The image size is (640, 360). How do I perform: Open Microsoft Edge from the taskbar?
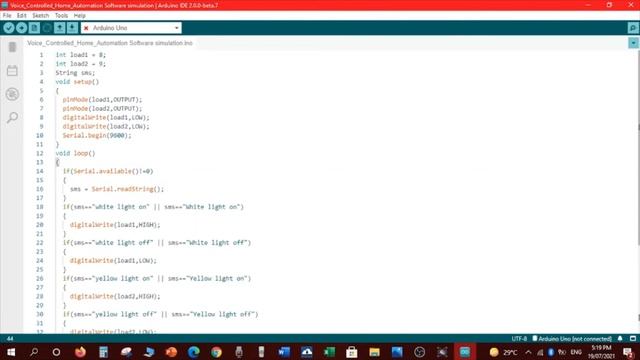click(x=194, y=352)
